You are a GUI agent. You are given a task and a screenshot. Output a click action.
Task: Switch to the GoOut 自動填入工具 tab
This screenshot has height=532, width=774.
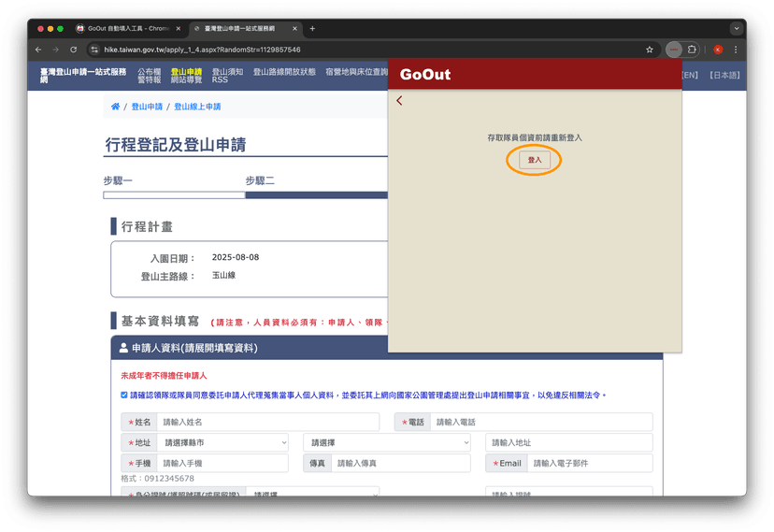[128, 29]
